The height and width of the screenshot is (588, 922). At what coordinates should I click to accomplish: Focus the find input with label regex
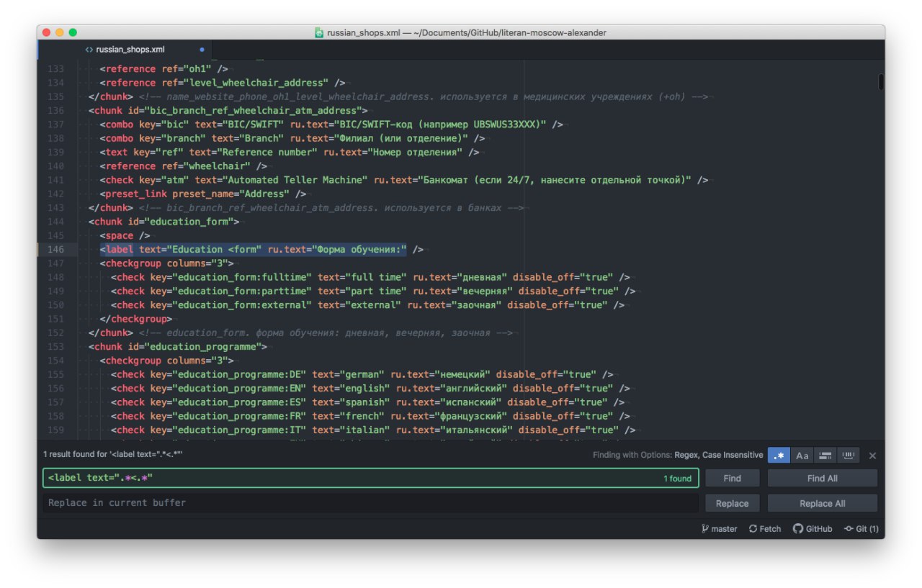click(x=370, y=478)
